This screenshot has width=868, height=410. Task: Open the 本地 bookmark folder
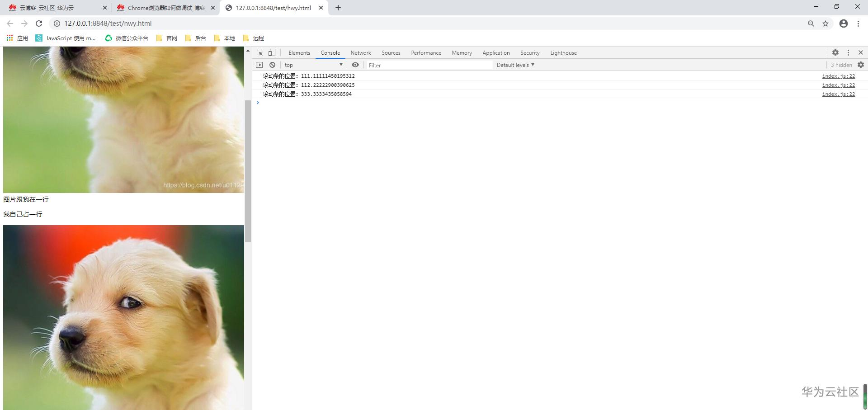point(224,38)
